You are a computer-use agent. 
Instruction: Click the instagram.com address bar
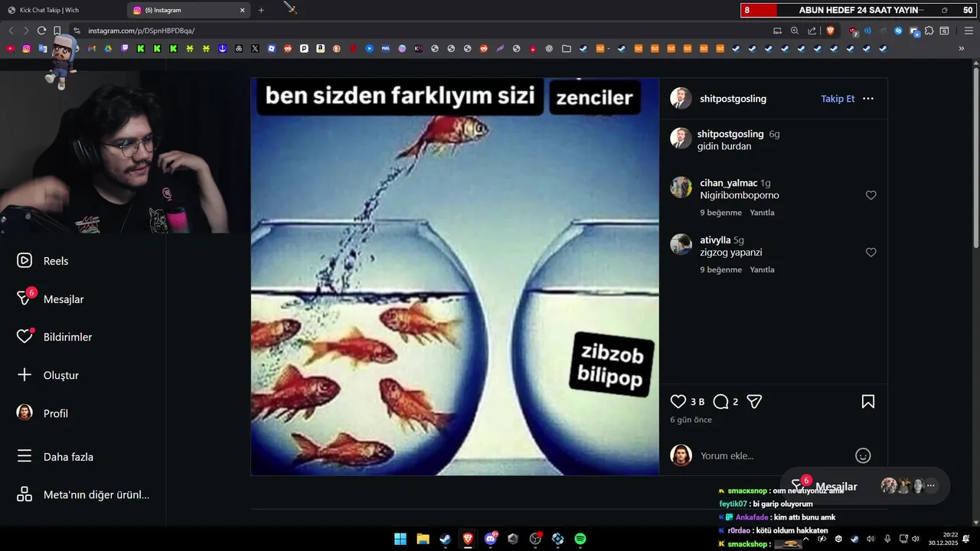tap(421, 31)
